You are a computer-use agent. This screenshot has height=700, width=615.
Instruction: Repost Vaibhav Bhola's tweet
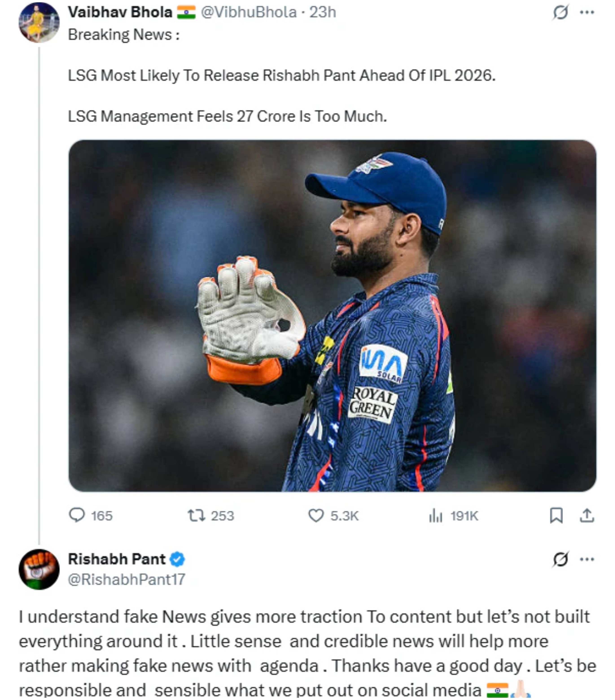pos(197,515)
